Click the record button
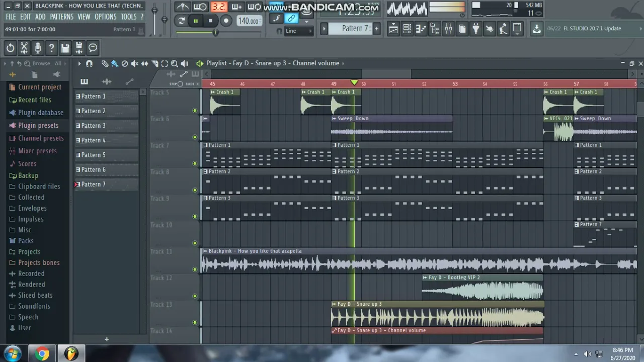 pyautogui.click(x=226, y=21)
